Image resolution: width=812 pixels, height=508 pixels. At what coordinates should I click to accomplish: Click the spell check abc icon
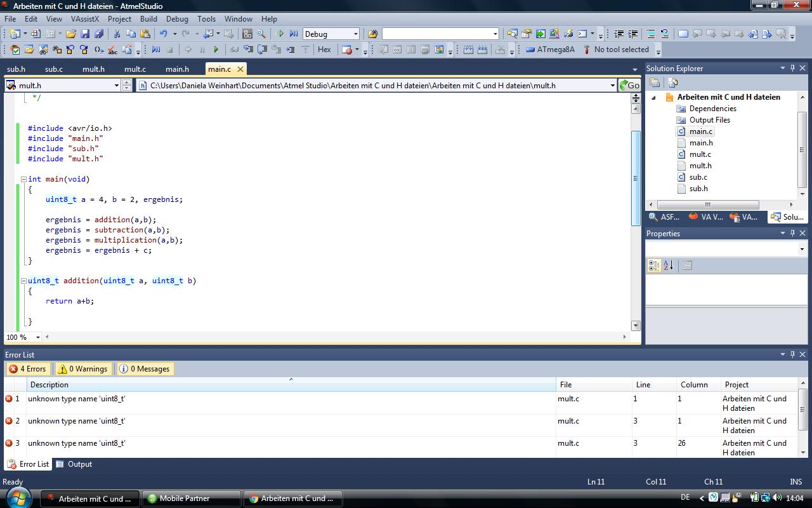click(x=112, y=50)
